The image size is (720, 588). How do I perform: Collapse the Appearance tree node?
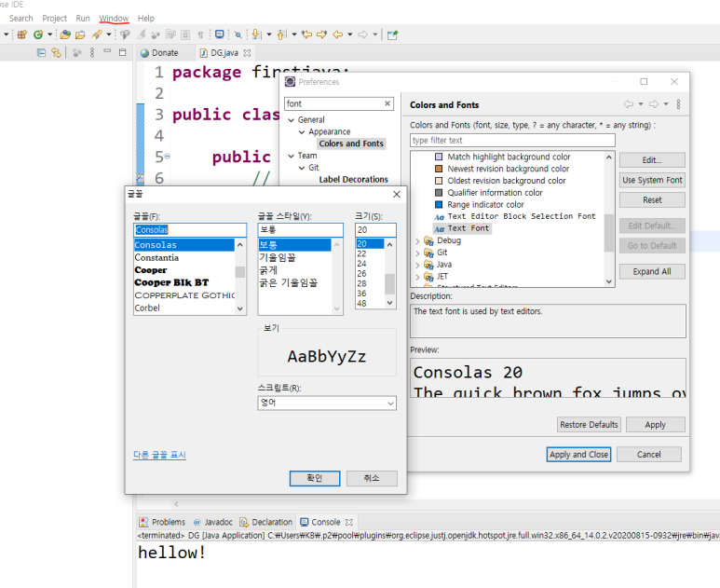coord(302,131)
